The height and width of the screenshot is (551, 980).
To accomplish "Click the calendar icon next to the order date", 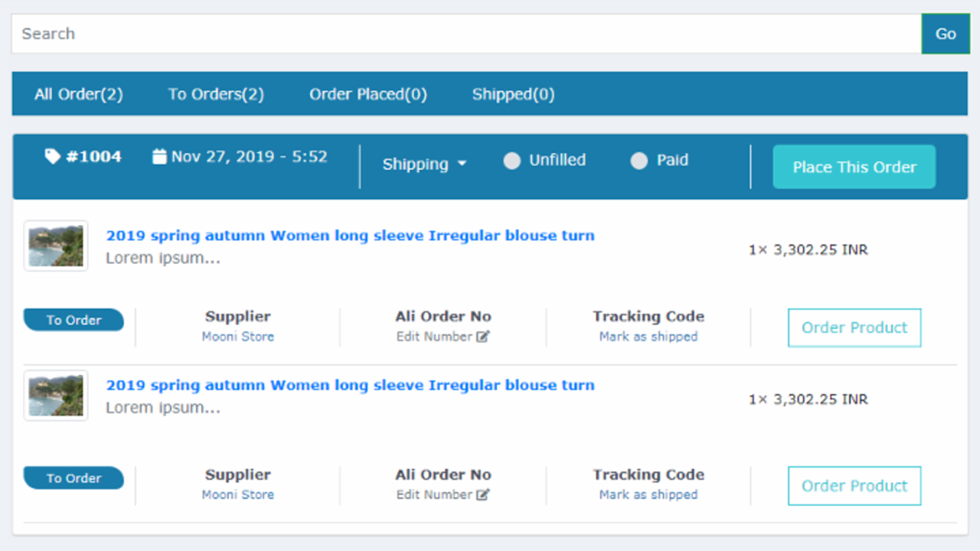I will tap(158, 156).
